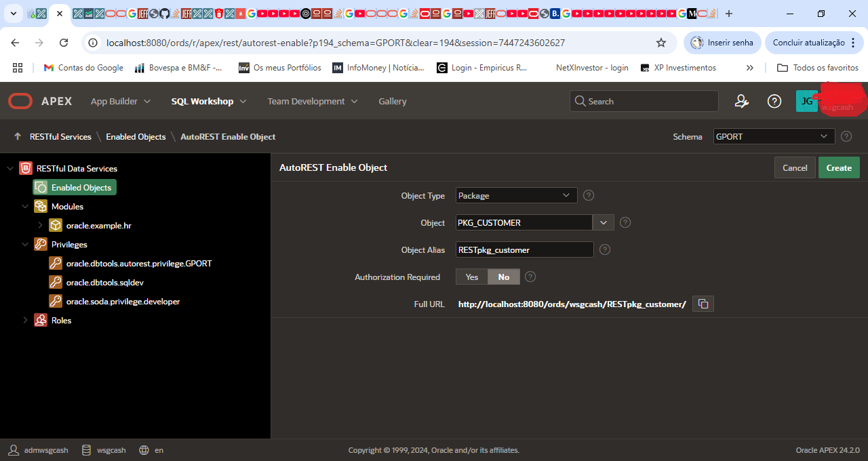This screenshot has height=461, width=868.
Task: Open the Object list popup arrow
Action: pos(604,222)
